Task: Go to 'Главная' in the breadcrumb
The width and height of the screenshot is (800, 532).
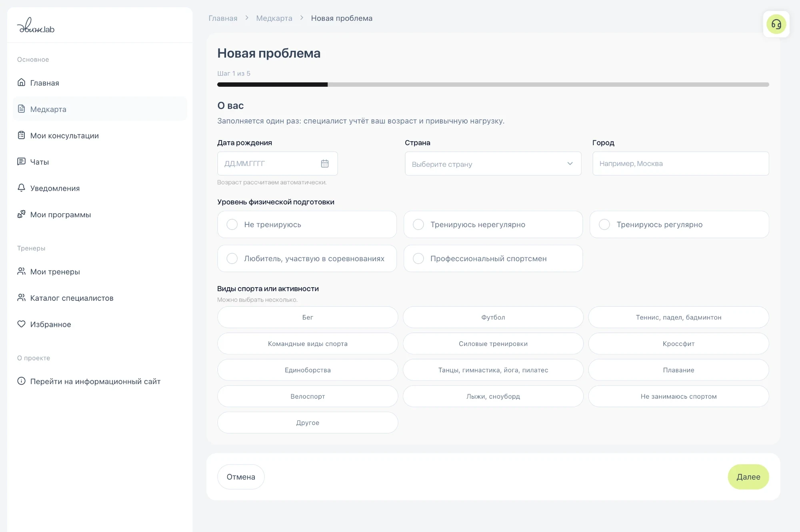Action: click(223, 18)
